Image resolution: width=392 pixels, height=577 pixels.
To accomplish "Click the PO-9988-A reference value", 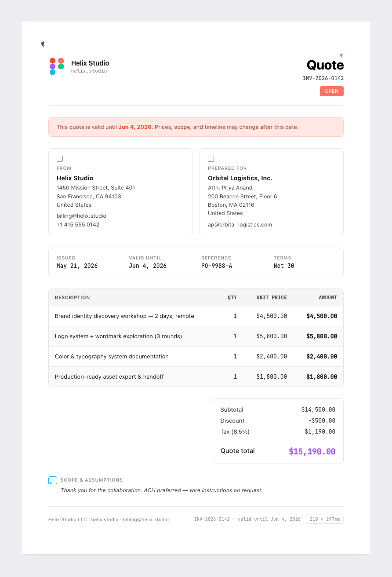I will (217, 266).
